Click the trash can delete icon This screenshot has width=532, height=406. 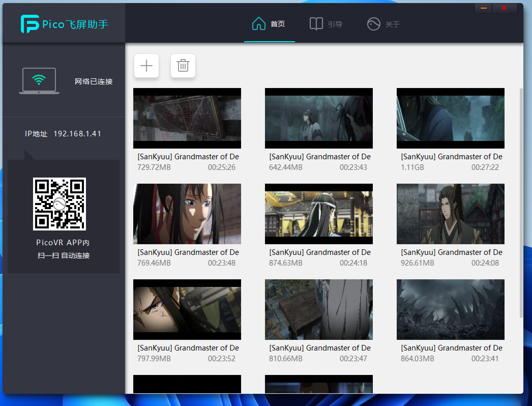pyautogui.click(x=183, y=66)
